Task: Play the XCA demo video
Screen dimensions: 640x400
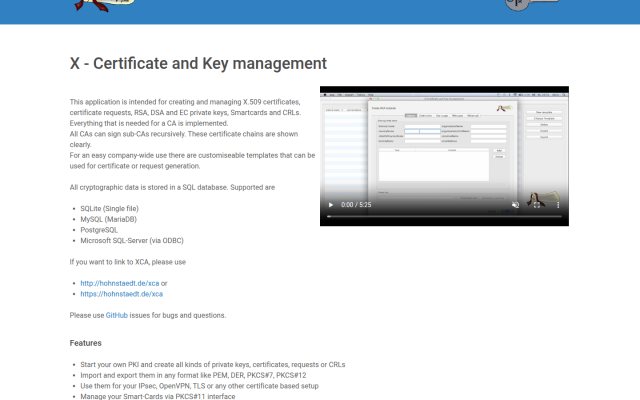Action: pos(331,205)
